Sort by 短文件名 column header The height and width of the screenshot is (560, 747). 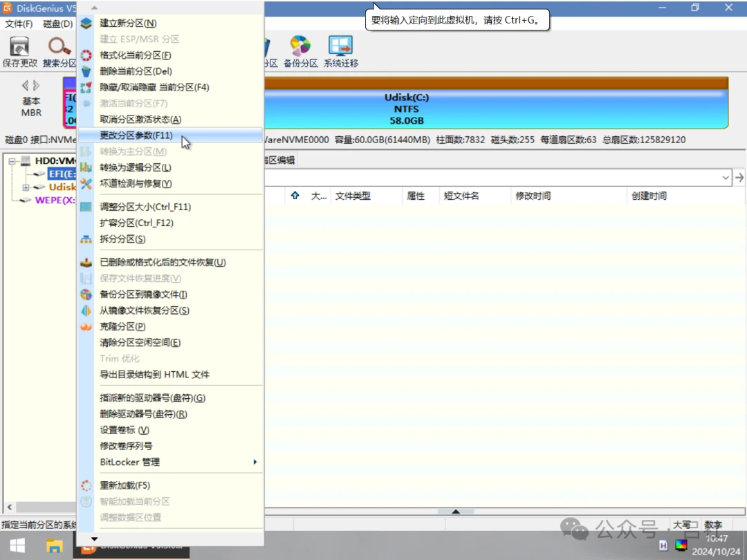461,196
